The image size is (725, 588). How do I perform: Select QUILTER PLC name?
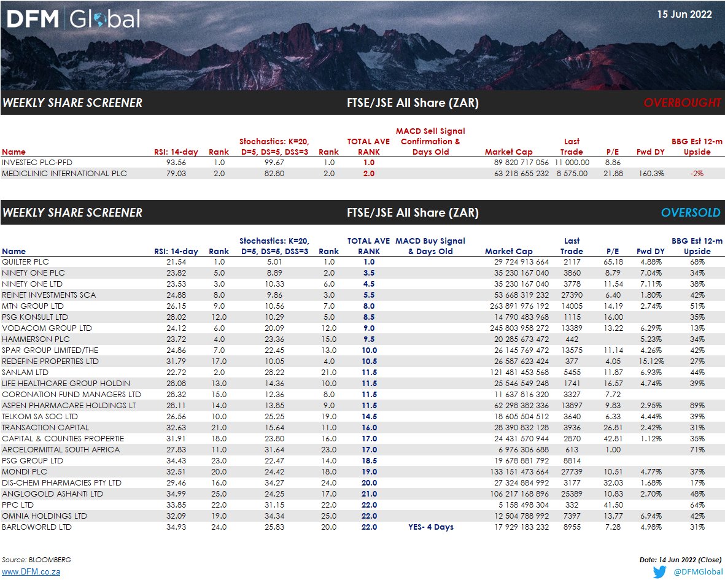tap(25, 262)
